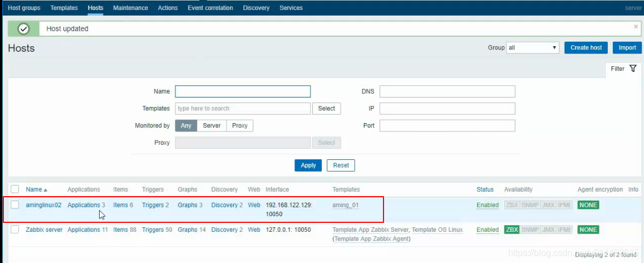Open Template App Zabbix Server link
644x263 pixels.
pyautogui.click(x=371, y=230)
